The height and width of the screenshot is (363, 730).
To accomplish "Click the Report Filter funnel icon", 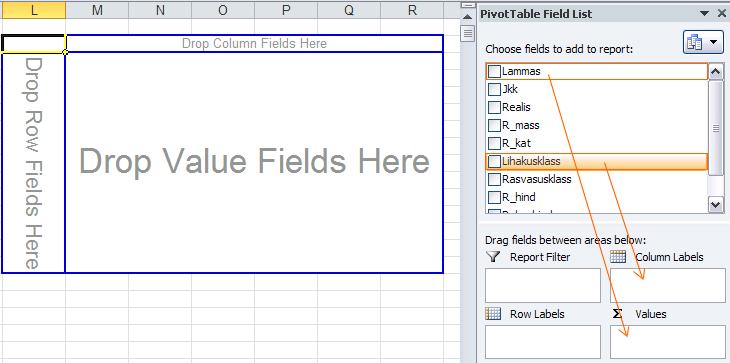I will tap(493, 256).
